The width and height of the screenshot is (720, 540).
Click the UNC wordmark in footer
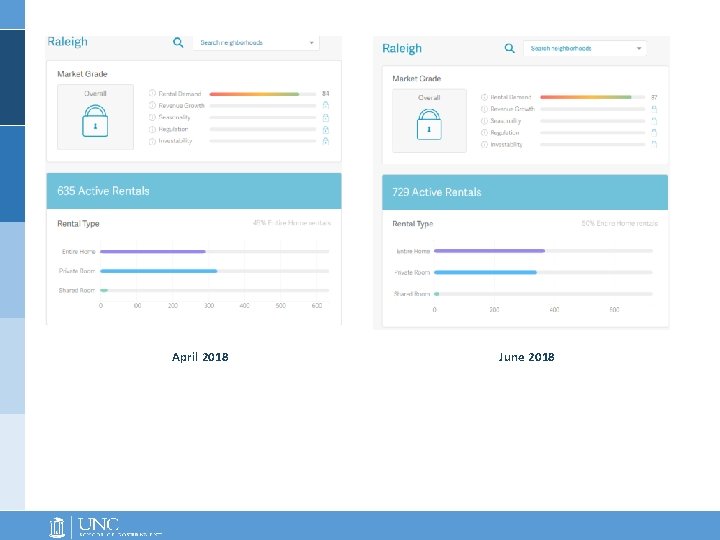98,524
